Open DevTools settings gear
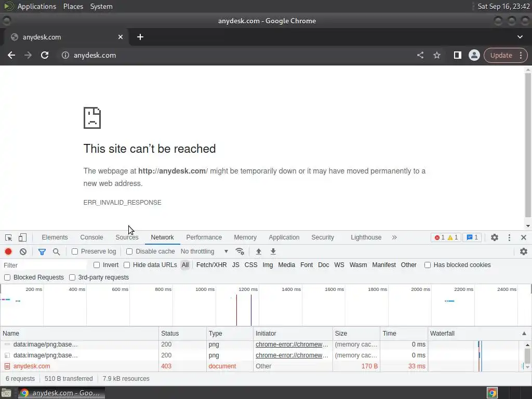 (495, 237)
